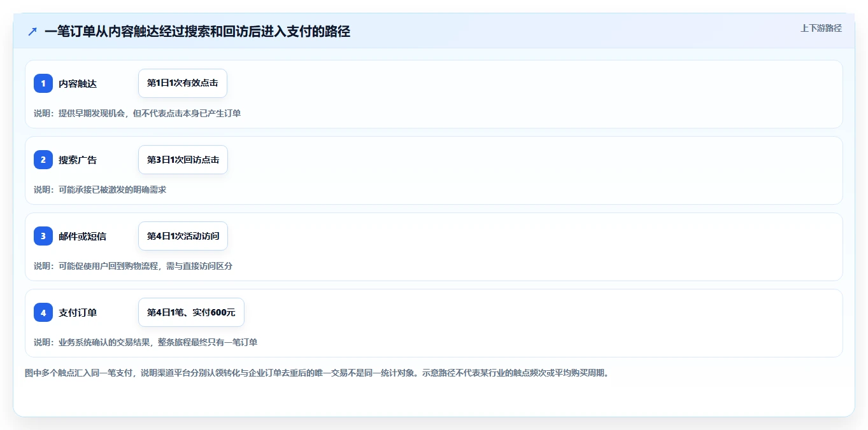The width and height of the screenshot is (868, 430).
Task: Select the 第1日1次有效点击 chip
Action: click(183, 83)
